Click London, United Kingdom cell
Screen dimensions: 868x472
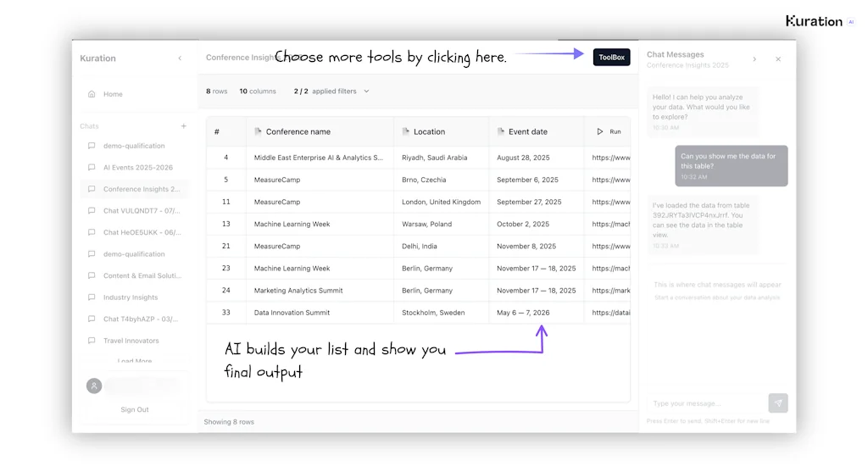[x=441, y=202]
